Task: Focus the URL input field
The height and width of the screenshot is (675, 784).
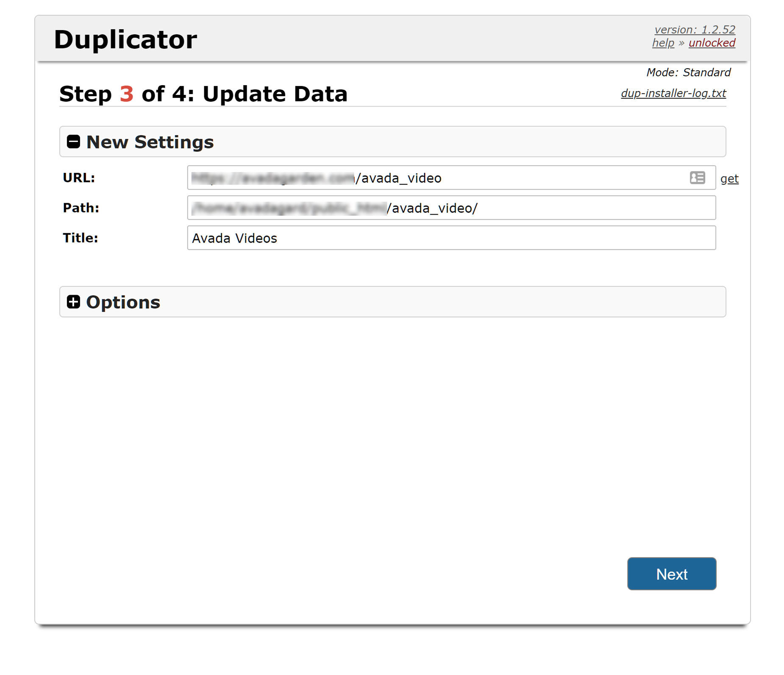Action: click(x=451, y=178)
